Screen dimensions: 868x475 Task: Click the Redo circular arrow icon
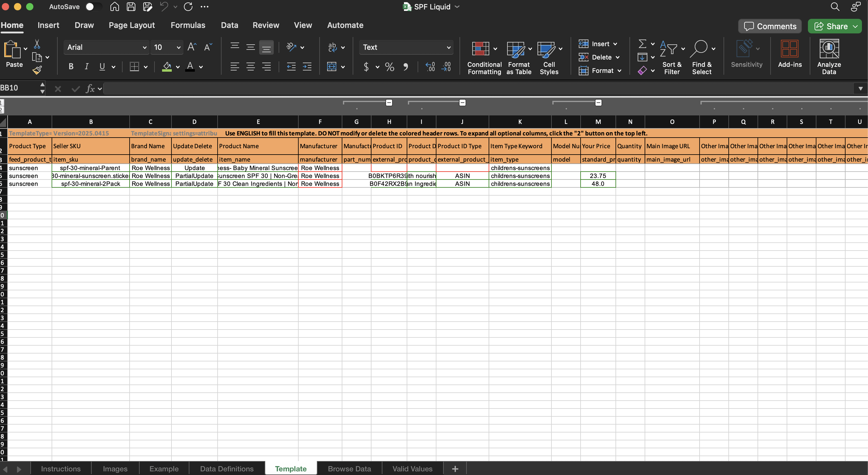tap(188, 6)
